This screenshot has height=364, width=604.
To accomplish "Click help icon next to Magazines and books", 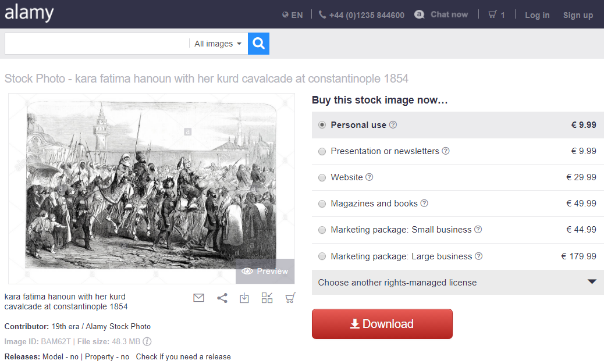I will [x=424, y=203].
